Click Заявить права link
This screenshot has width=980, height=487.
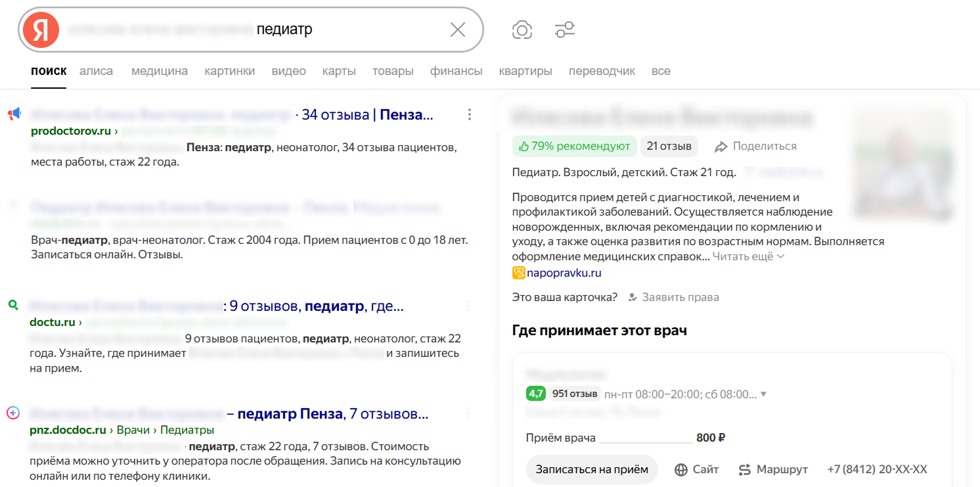(x=680, y=298)
